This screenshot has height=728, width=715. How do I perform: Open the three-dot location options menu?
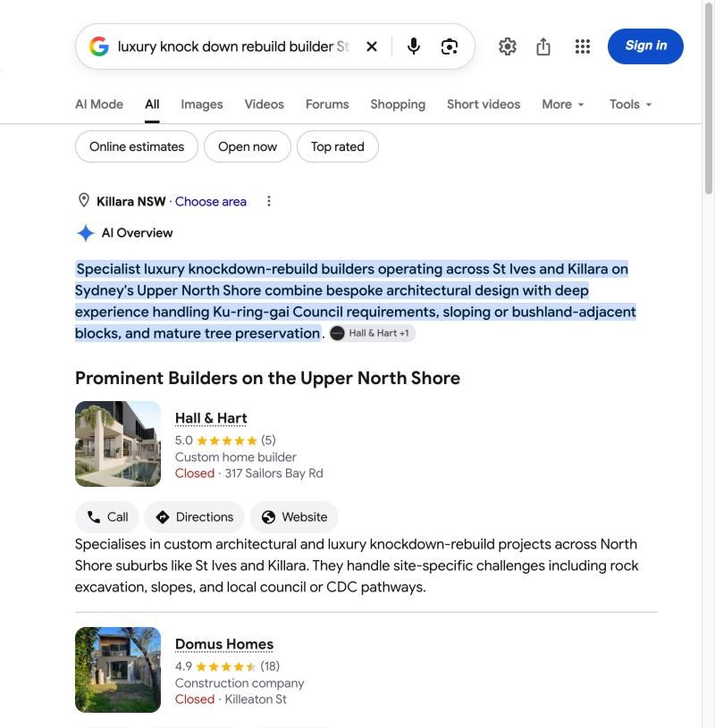pyautogui.click(x=268, y=201)
